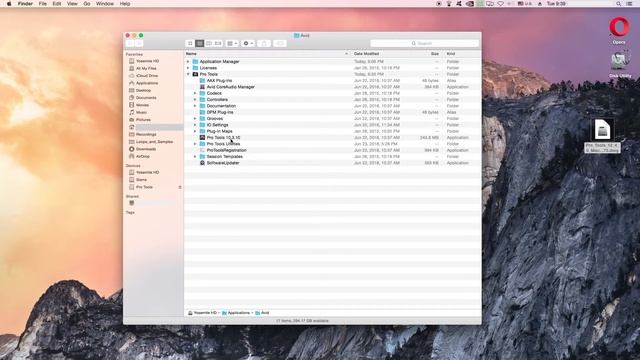This screenshot has height=360, width=640.
Task: Collapse the Pro Tools folder in list
Action: (188, 74)
